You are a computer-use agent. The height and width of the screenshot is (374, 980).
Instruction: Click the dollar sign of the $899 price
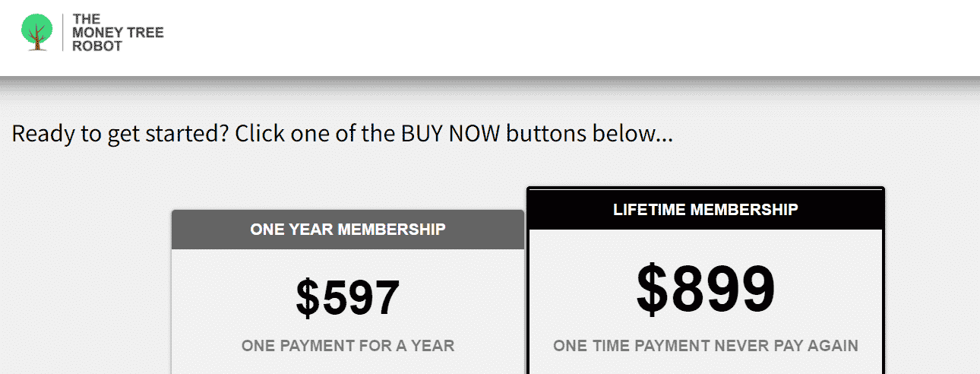coord(653,288)
